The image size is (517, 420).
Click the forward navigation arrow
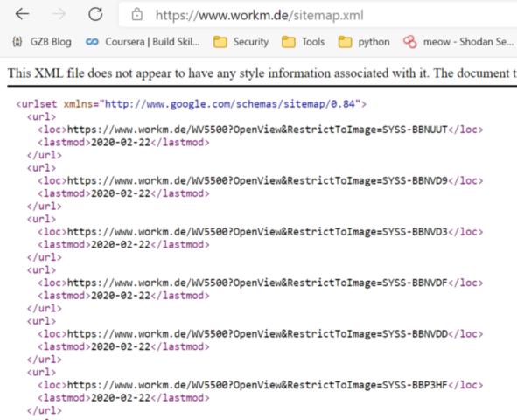click(59, 14)
